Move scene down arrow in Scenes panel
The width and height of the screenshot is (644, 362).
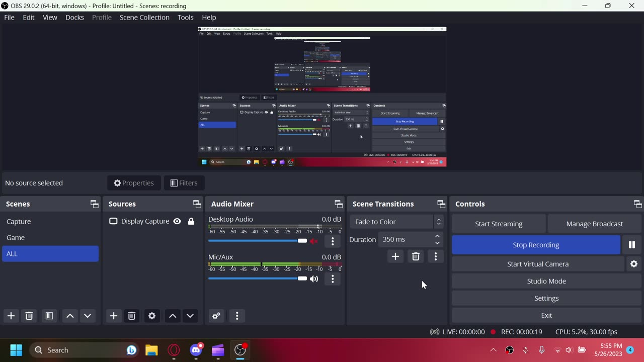click(x=88, y=316)
